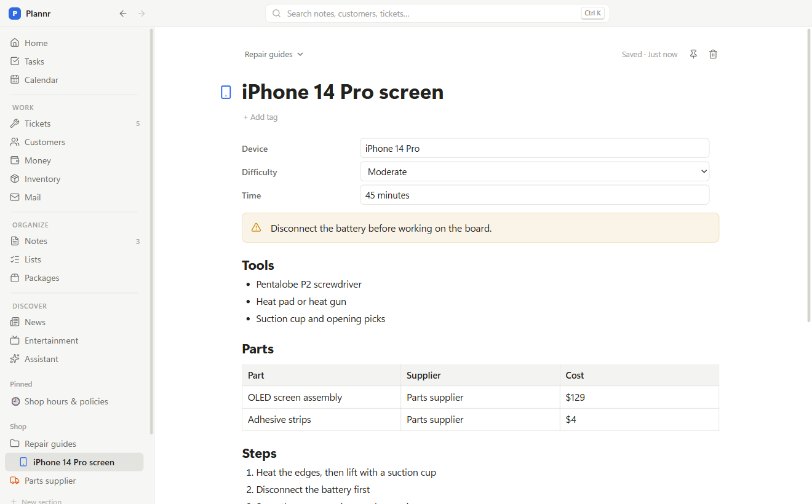Click the + Add tag button

pos(260,117)
